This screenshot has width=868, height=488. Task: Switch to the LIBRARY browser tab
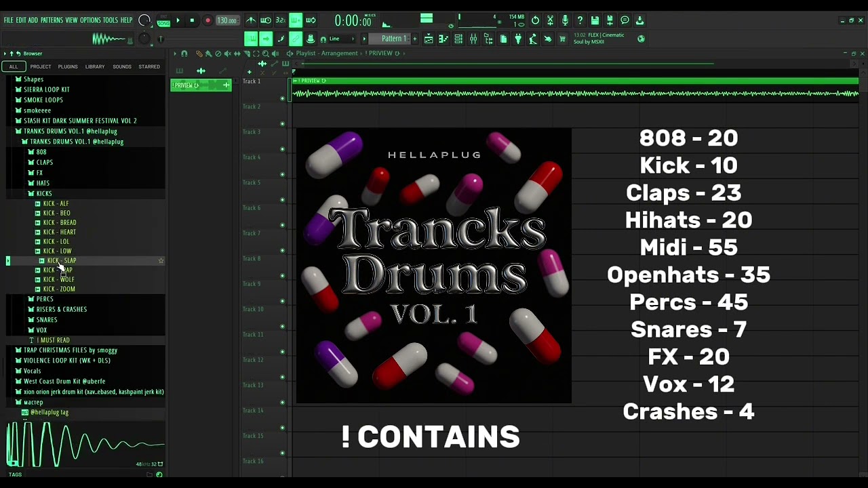pos(95,66)
